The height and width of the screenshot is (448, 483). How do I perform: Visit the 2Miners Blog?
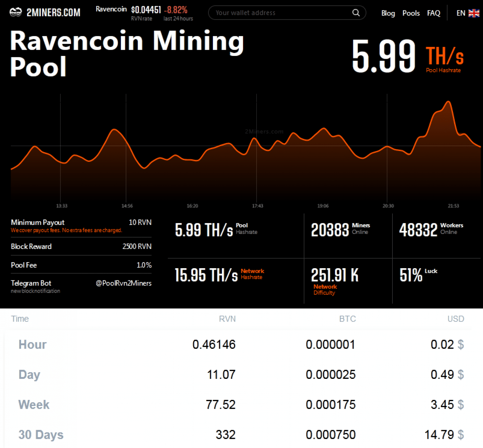coord(388,13)
